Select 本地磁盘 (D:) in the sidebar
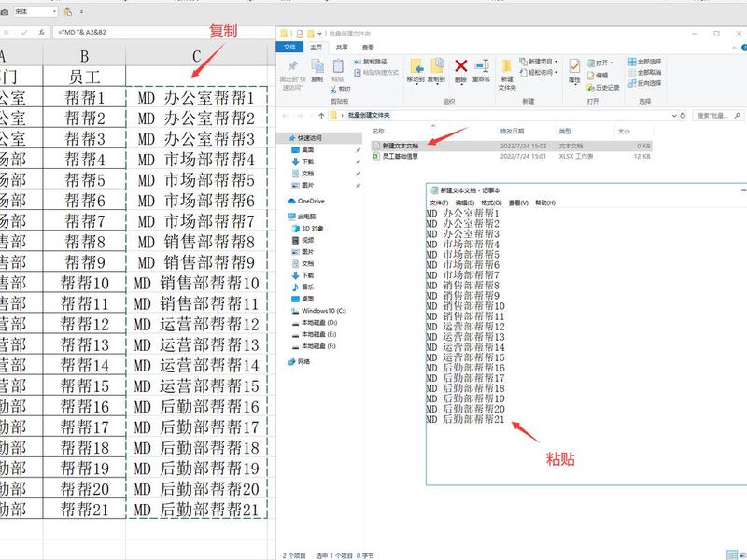747x560 pixels. point(315,323)
